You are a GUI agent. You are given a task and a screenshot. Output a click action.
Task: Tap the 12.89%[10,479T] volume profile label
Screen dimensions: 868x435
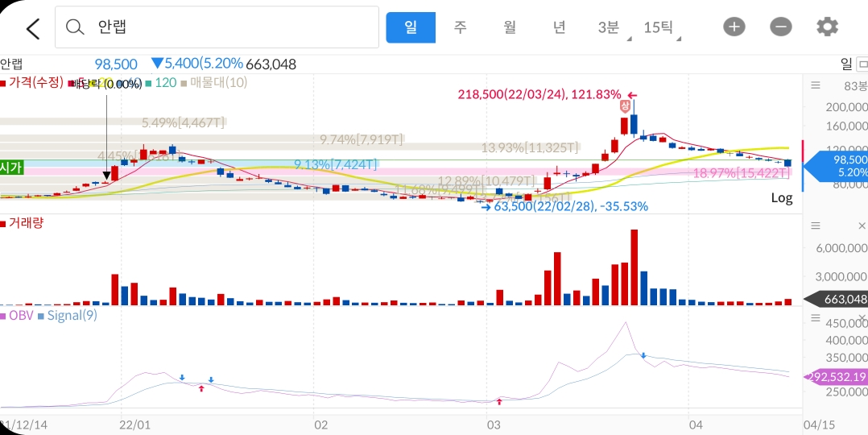pos(486,181)
